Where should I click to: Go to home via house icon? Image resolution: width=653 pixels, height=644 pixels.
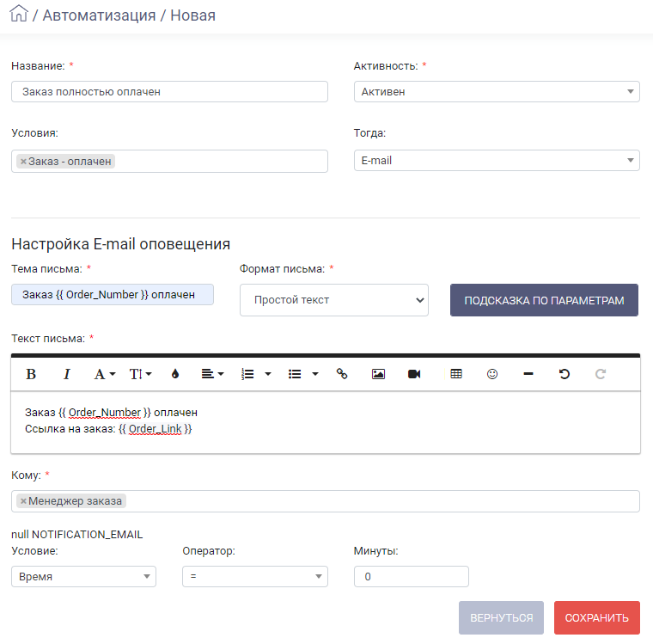[x=19, y=14]
